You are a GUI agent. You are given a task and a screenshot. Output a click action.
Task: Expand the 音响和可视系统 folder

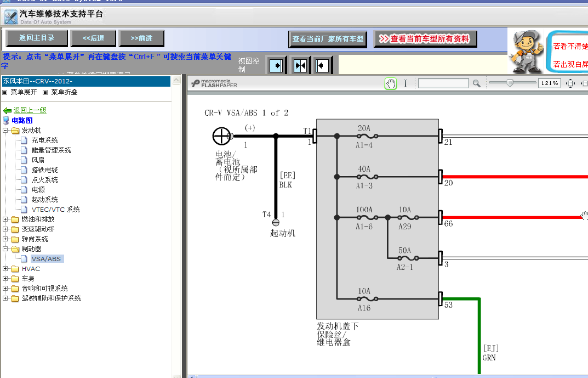click(5, 288)
